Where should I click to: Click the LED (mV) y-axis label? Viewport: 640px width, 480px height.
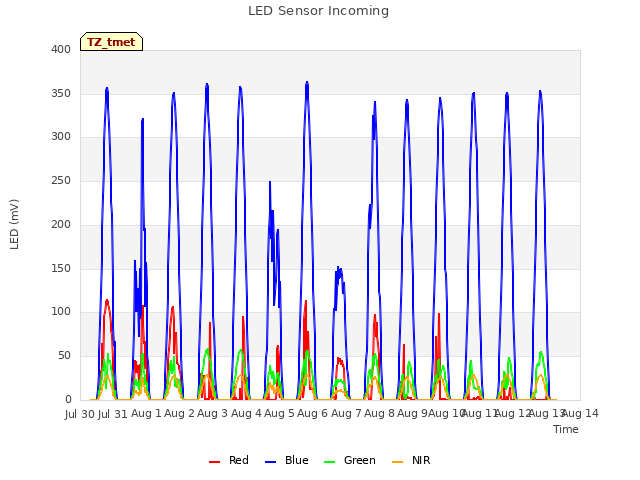[14, 224]
